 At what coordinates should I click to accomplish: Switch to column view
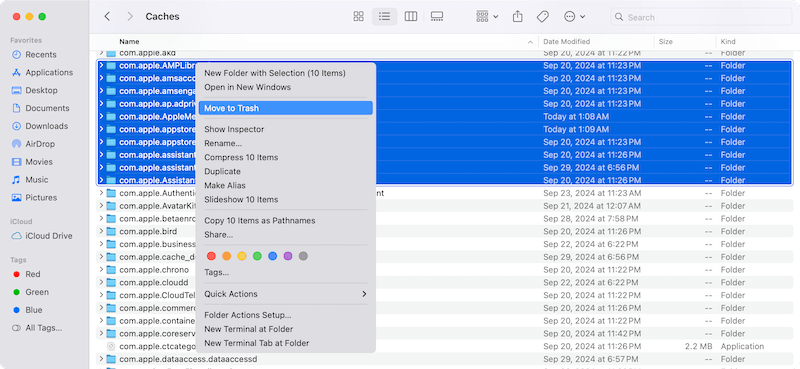(411, 17)
